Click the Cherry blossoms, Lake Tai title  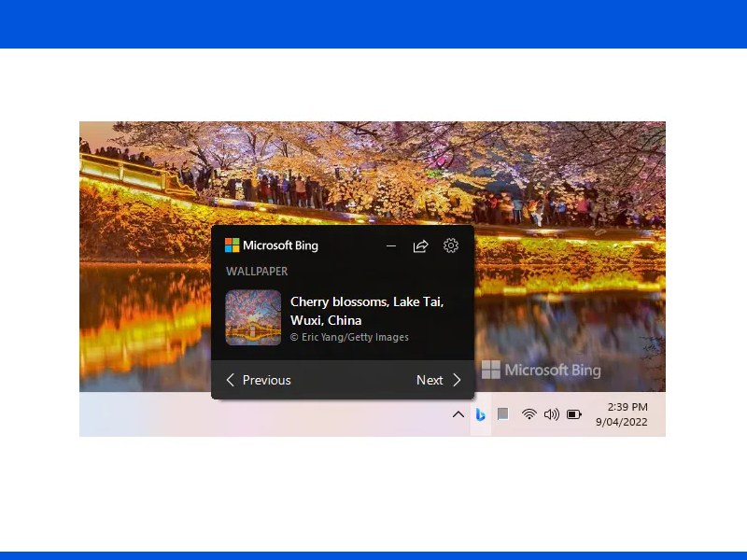367,310
